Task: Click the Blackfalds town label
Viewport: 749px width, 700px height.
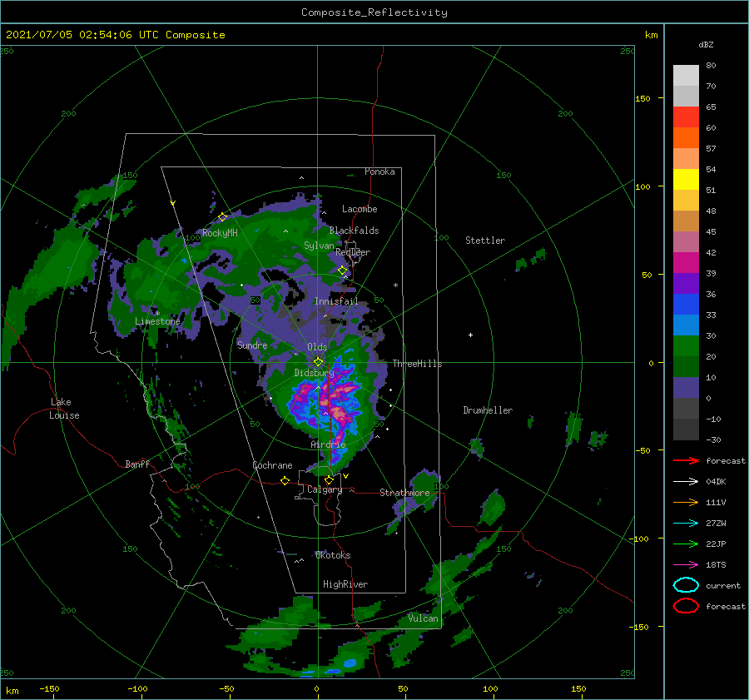Action: [354, 231]
